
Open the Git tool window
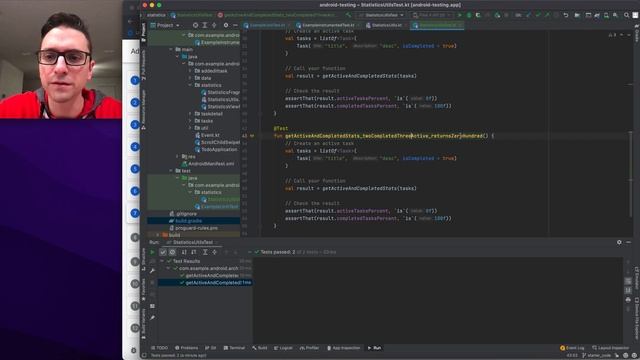pos(211,348)
